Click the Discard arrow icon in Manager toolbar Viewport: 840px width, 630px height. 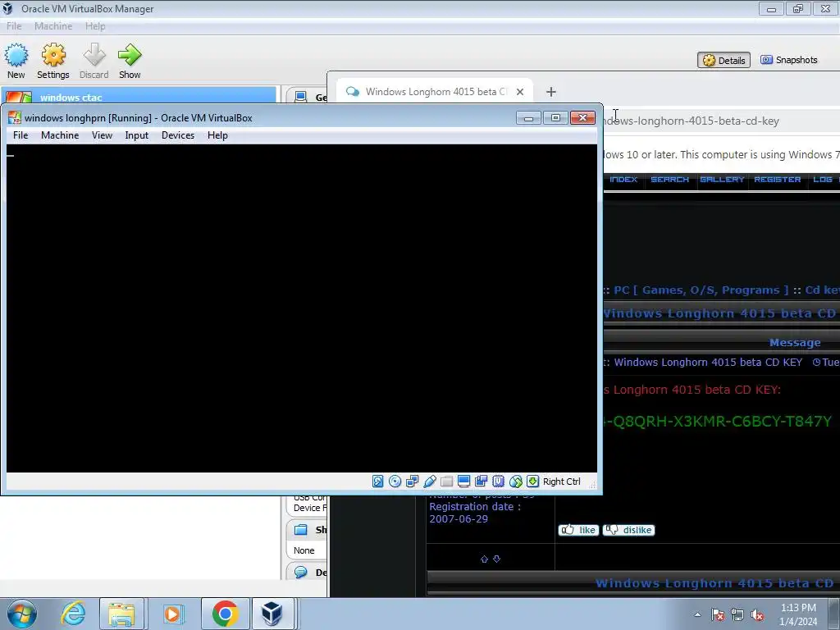[94, 55]
